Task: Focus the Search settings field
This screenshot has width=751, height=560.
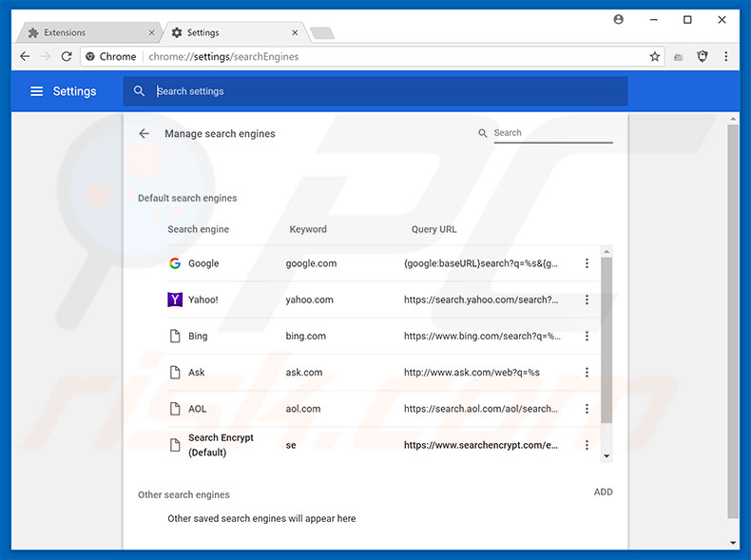Action: tap(380, 91)
